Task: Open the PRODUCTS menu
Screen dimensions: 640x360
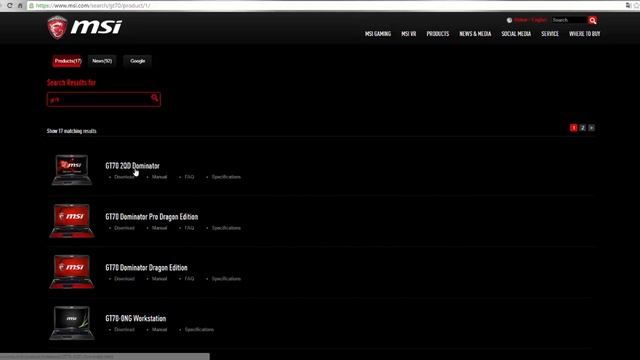Action: click(438, 34)
